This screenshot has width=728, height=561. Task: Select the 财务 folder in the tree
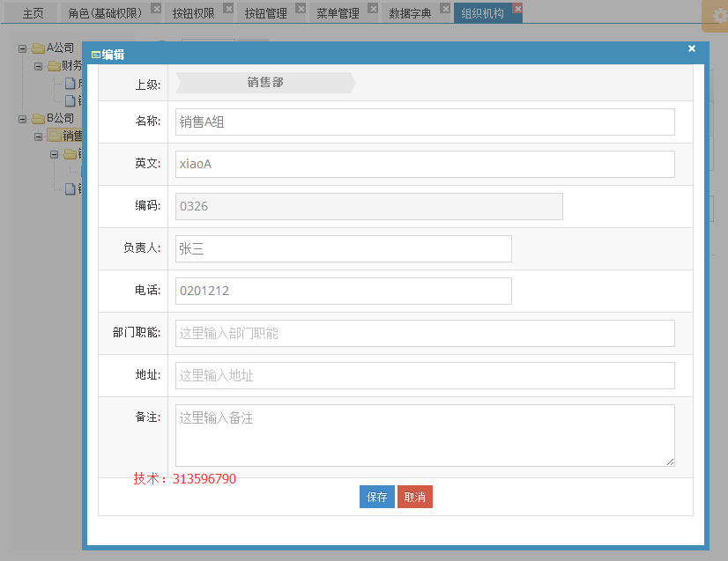(x=71, y=65)
